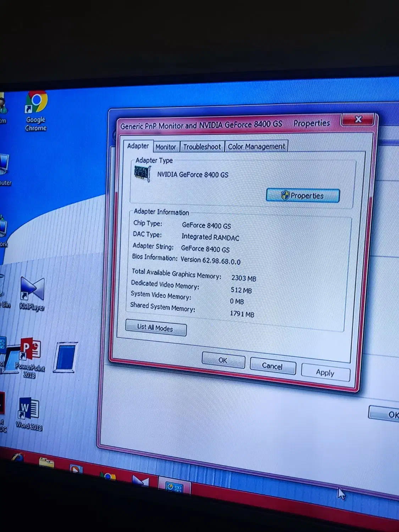Click the KMPlayer icon in the taskbar
Viewport: 399px width, 532px height.
click(140, 482)
